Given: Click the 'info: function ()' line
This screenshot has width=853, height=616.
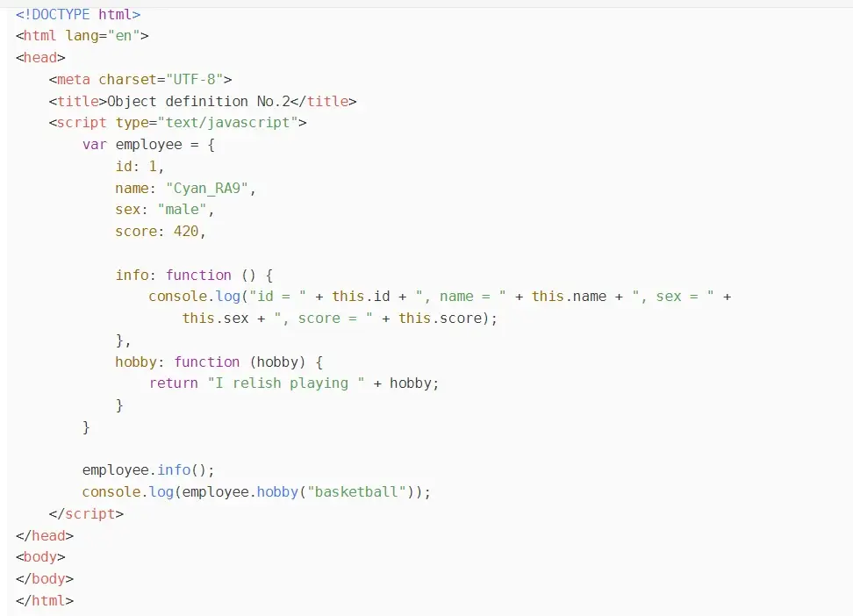Looking at the screenshot, I should pos(194,275).
